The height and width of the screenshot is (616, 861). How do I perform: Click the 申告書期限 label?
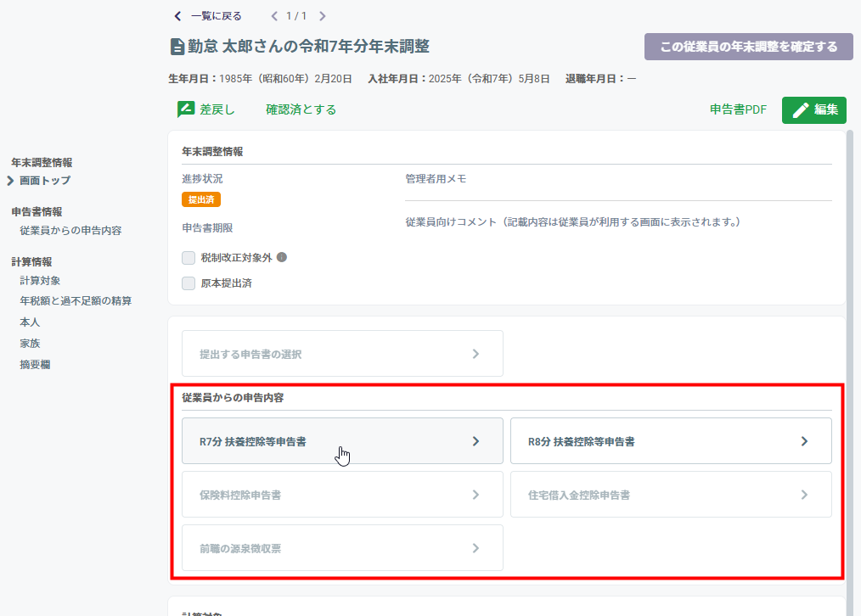tap(207, 227)
